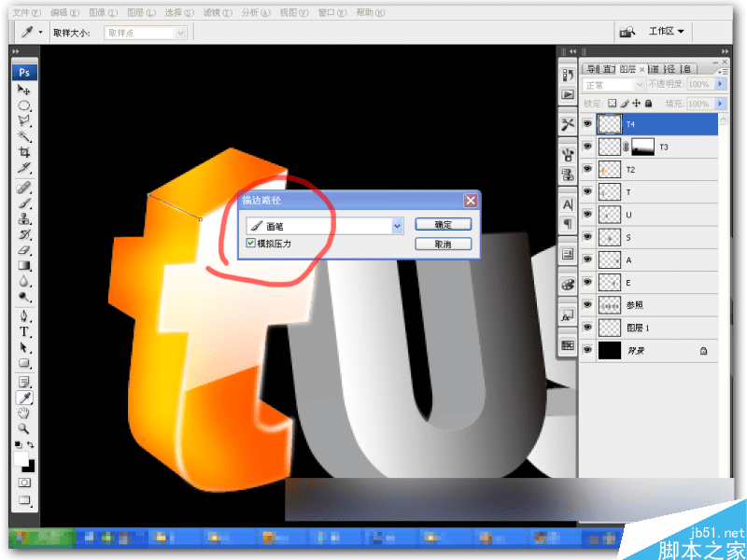This screenshot has width=747, height=560.
Task: Select the Horizontal Type tool
Action: [24, 332]
